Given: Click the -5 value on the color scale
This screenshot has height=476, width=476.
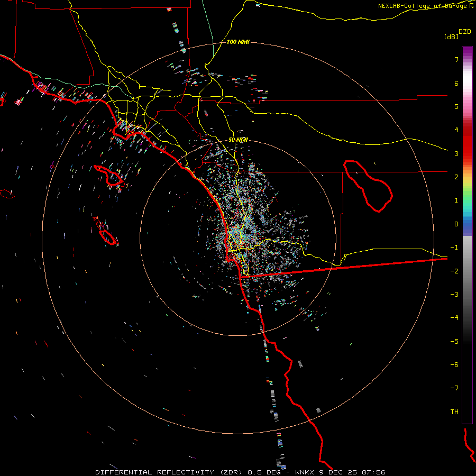Looking at the screenshot, I should (x=454, y=342).
